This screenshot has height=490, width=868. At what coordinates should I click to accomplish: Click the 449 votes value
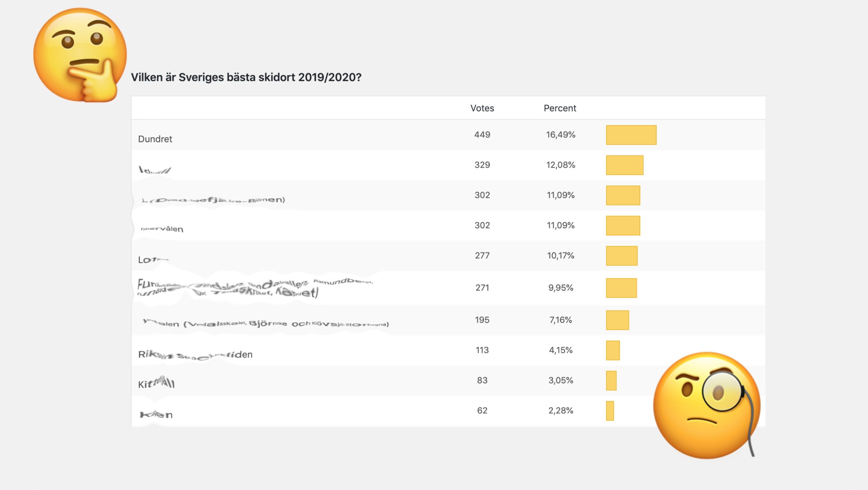coord(482,135)
